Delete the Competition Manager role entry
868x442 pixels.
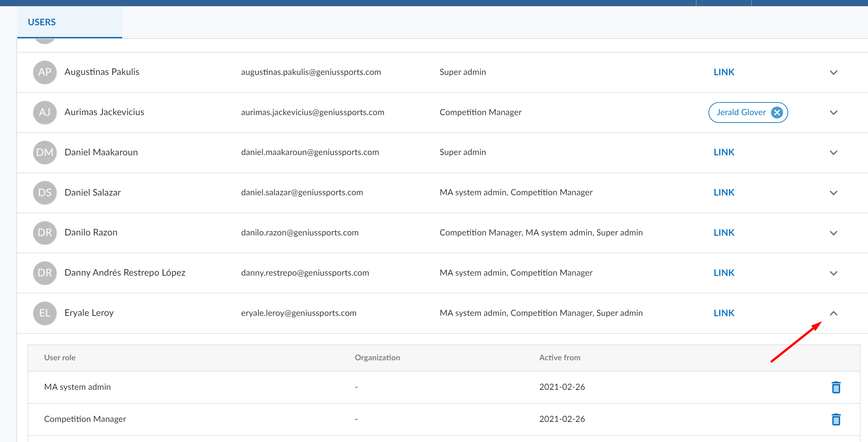(836, 419)
